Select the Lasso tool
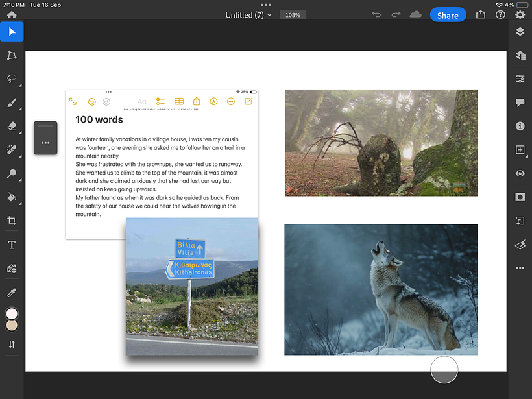This screenshot has width=532, height=399. pos(12,79)
